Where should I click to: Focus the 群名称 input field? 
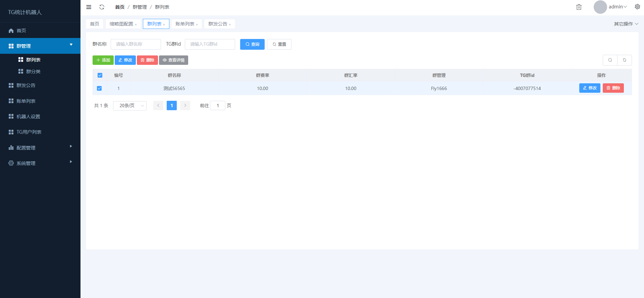[x=136, y=44]
